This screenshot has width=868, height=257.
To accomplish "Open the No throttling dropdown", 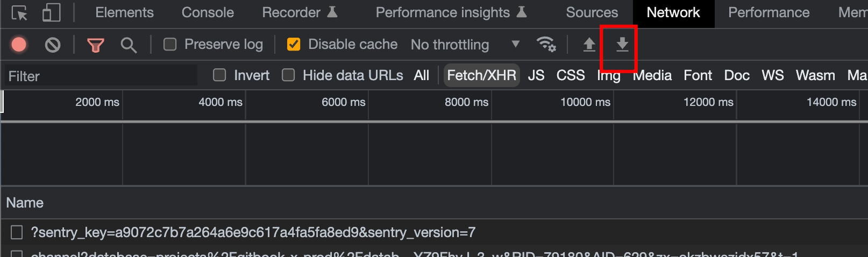I will coord(465,45).
